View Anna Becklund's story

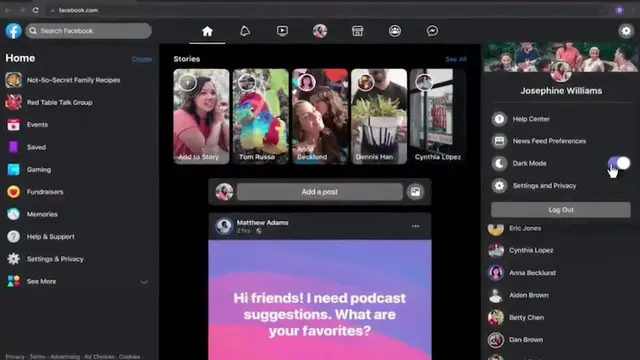point(320,116)
